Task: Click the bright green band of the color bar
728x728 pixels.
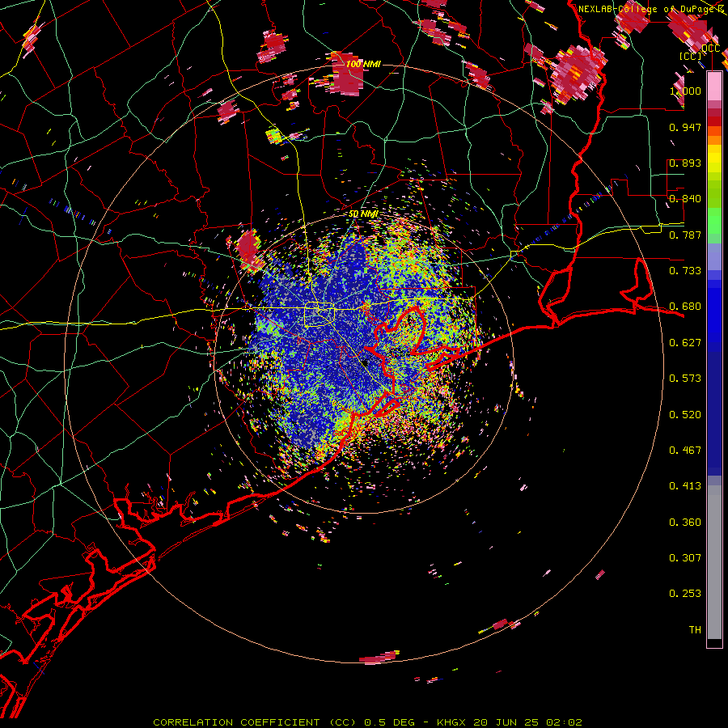Action: pyautogui.click(x=714, y=219)
